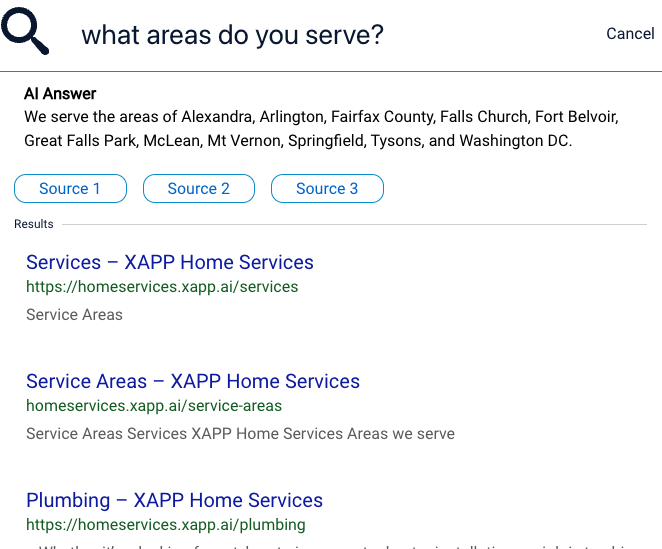Open Source 2 of the AI answer

pyautogui.click(x=199, y=188)
